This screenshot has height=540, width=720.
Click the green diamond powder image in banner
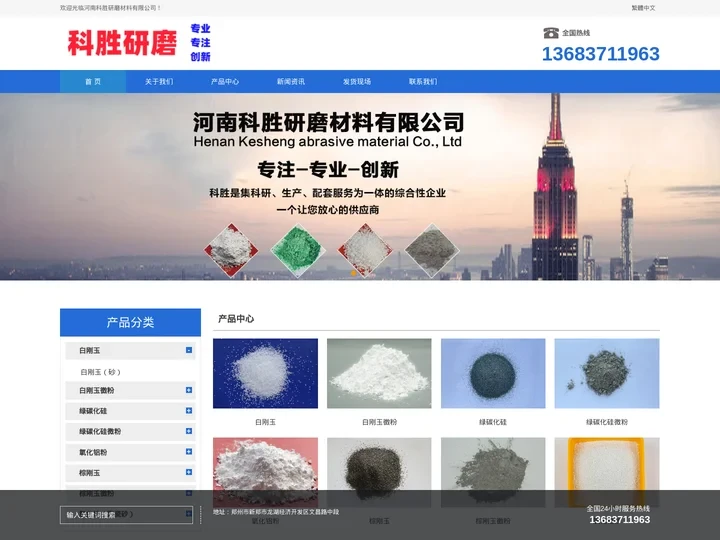tap(298, 250)
